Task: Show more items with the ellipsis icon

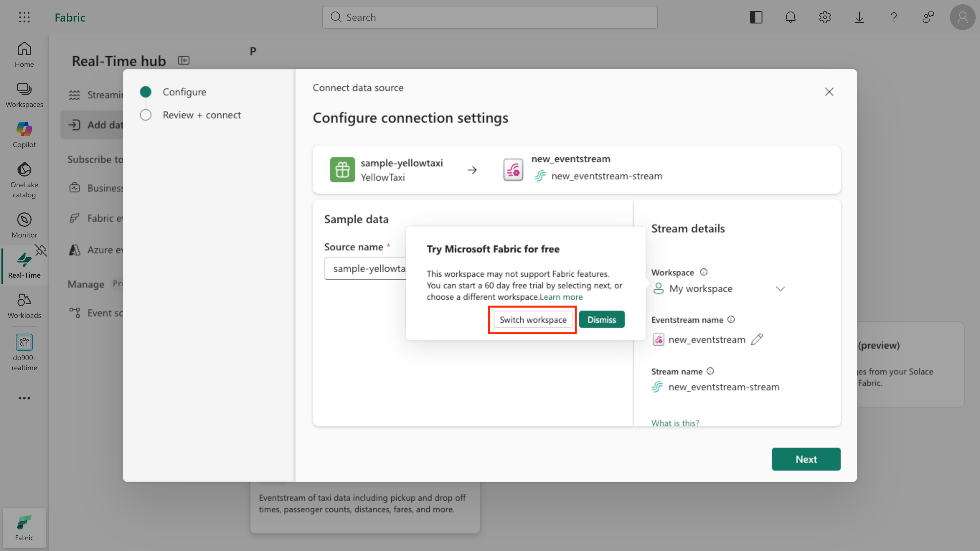Action: click(x=24, y=398)
